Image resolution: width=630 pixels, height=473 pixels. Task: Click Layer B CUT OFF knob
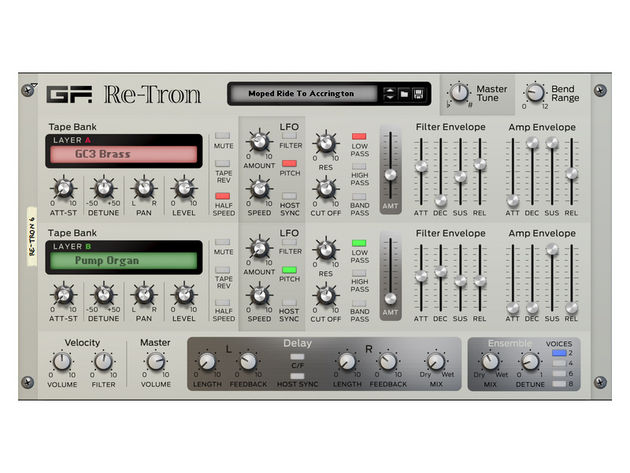click(326, 295)
